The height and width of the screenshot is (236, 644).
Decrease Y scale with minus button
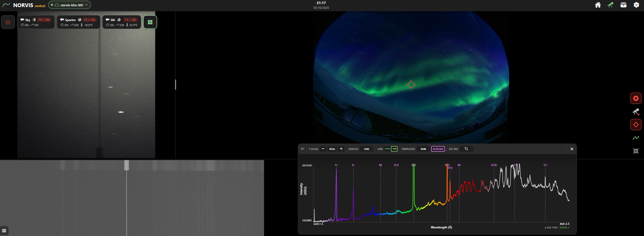point(323,149)
